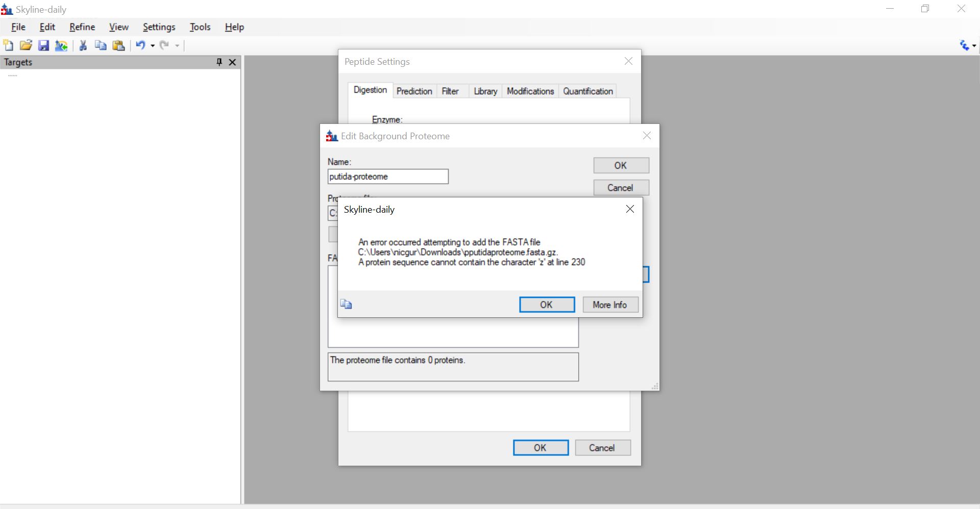This screenshot has width=980, height=509.
Task: Close the Skyline-daily error dialog
Action: point(630,209)
